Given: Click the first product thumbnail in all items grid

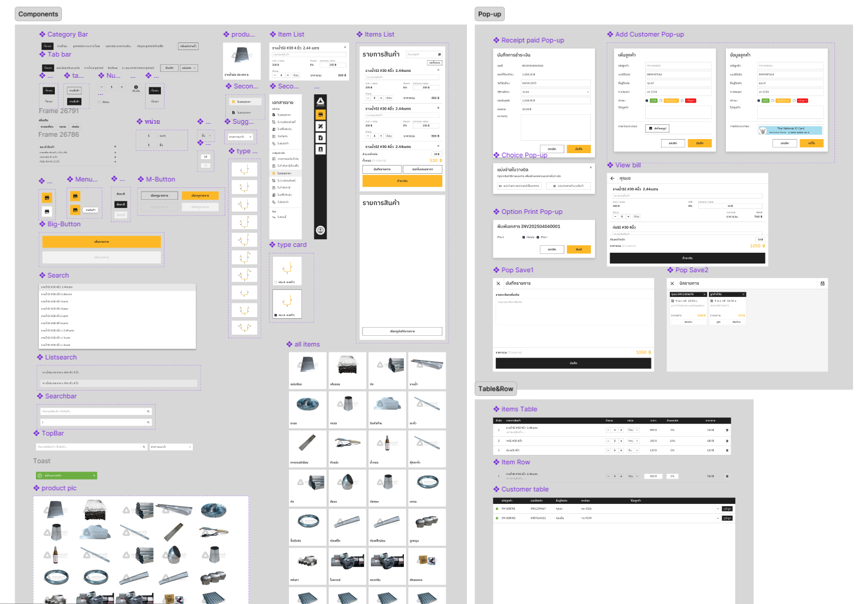Looking at the screenshot, I should [x=307, y=370].
